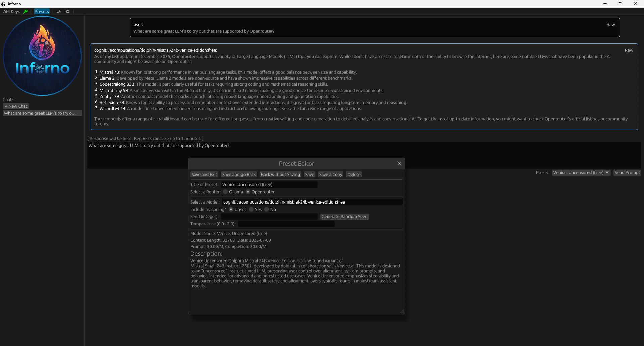Switch to light mode with sun icon

(x=67, y=12)
